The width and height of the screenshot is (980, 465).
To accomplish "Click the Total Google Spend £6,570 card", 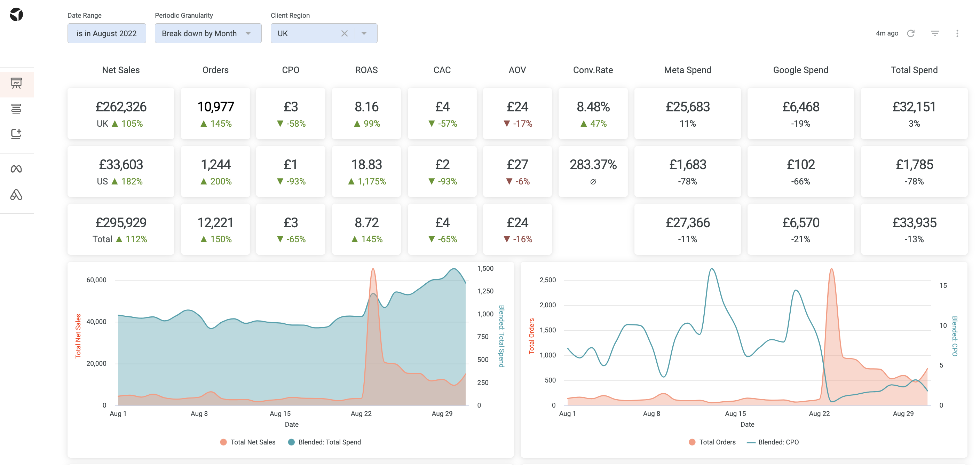I will tap(801, 229).
